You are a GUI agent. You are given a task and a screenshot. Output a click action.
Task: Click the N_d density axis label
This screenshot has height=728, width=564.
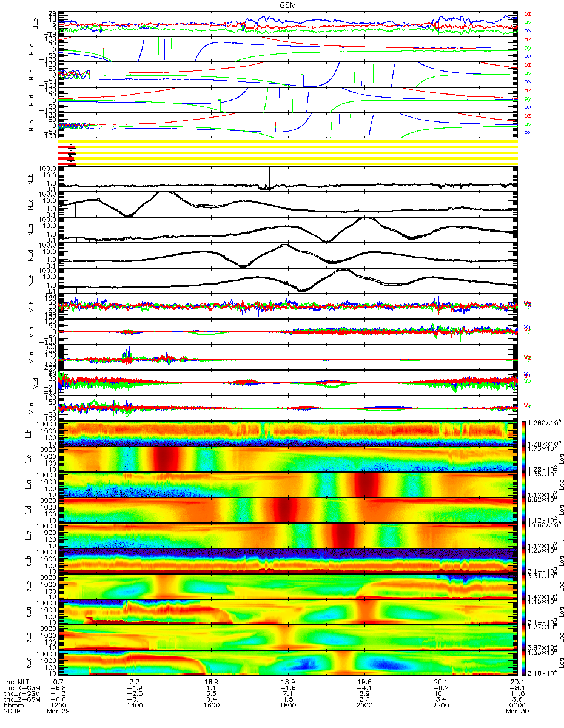coord(30,254)
